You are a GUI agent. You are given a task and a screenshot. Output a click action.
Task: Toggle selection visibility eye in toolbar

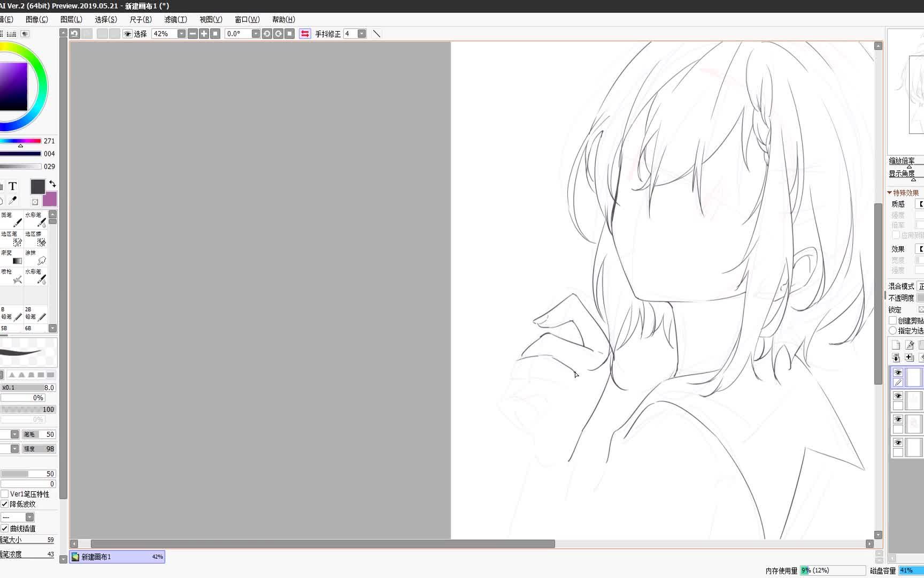tap(127, 34)
